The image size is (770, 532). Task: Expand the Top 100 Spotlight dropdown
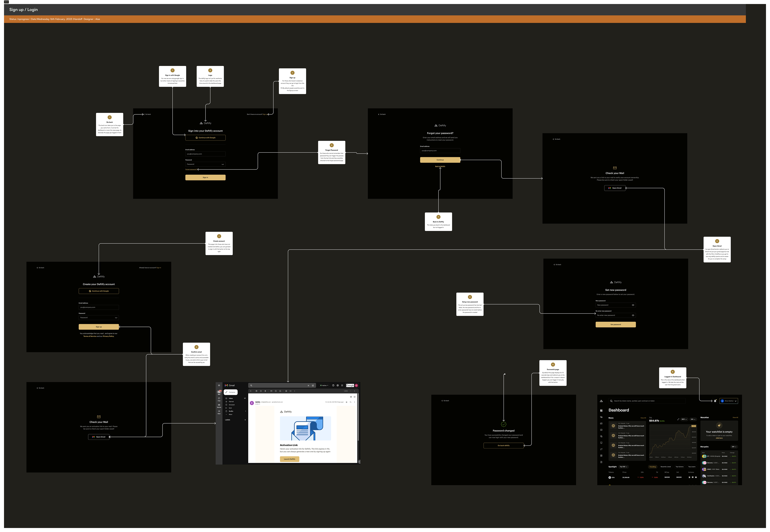pyautogui.click(x=623, y=467)
